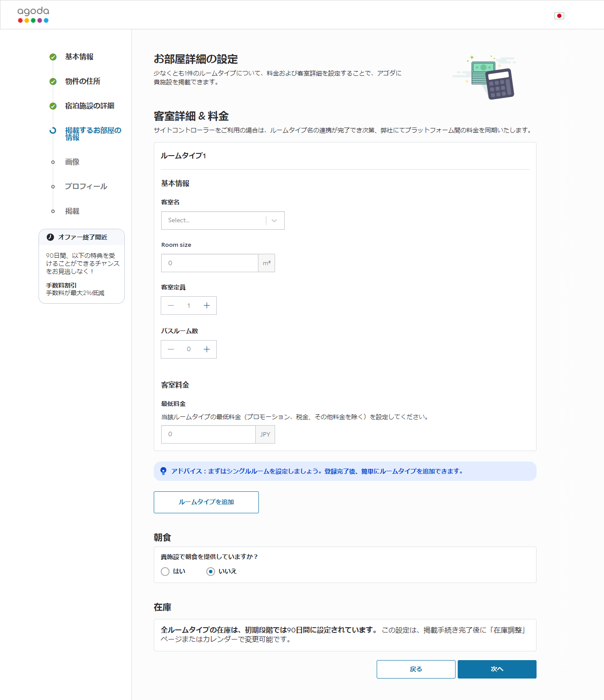Click ルームタイプを追加 button
The height and width of the screenshot is (700, 604).
point(206,502)
